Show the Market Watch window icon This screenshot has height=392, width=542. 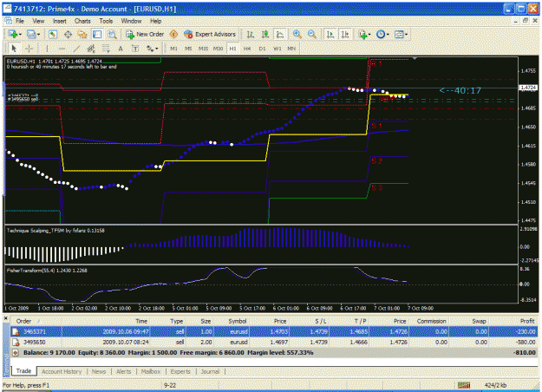click(53, 34)
